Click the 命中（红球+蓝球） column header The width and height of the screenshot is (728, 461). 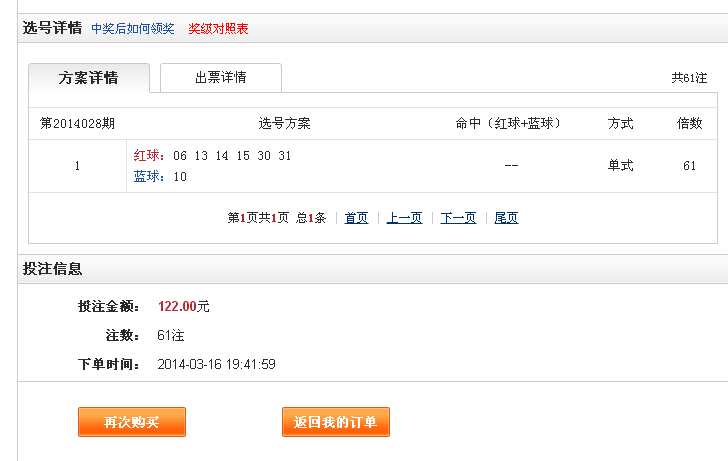click(508, 123)
